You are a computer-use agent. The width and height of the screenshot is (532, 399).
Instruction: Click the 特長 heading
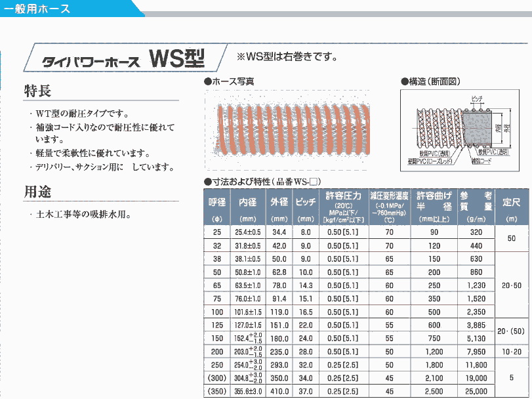(37, 91)
